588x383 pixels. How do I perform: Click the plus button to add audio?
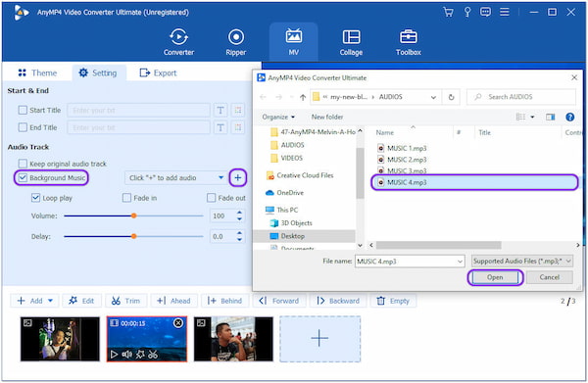coord(238,177)
